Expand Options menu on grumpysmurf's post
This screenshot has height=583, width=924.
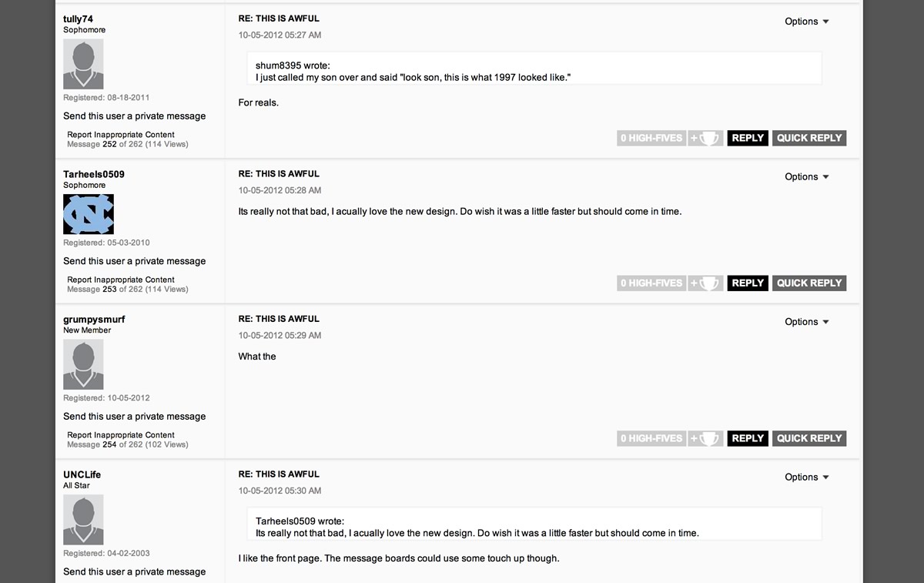click(805, 321)
